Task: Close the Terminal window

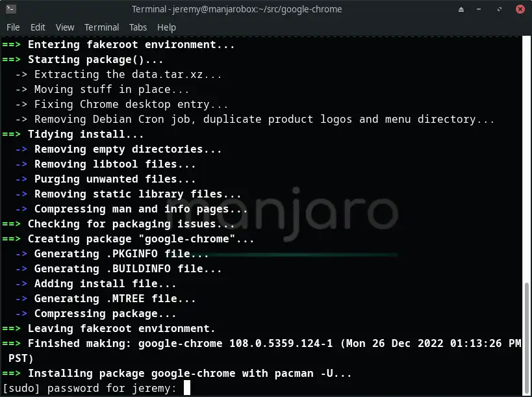Action: click(519, 9)
